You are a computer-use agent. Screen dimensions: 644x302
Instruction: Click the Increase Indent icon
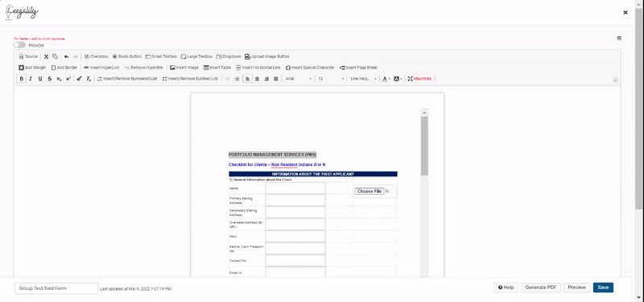tap(237, 78)
